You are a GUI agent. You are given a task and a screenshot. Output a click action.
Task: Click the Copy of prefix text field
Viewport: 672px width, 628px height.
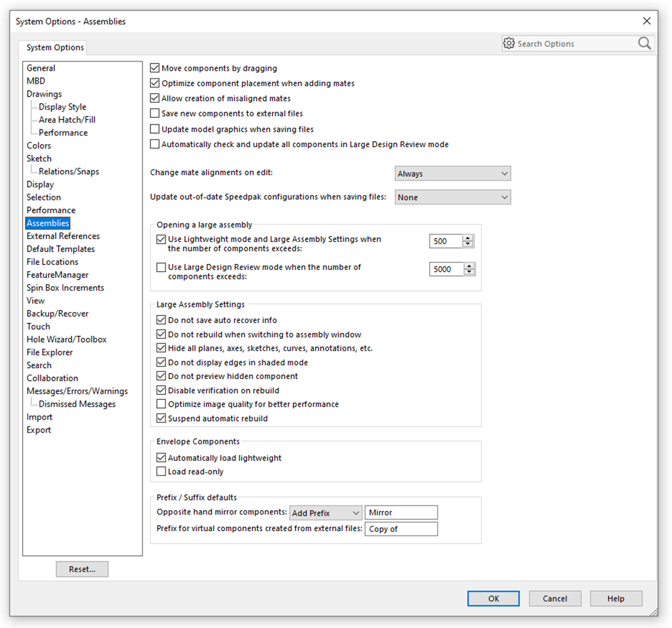point(401,529)
